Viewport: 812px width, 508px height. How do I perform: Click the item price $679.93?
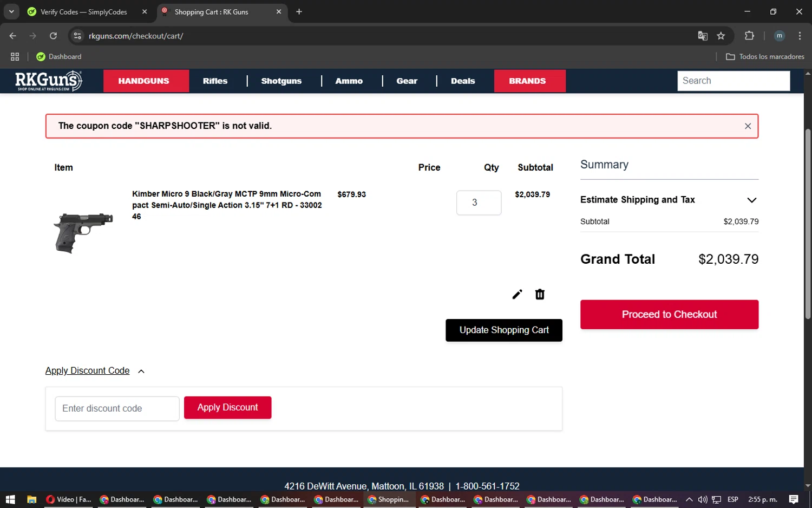tap(351, 194)
